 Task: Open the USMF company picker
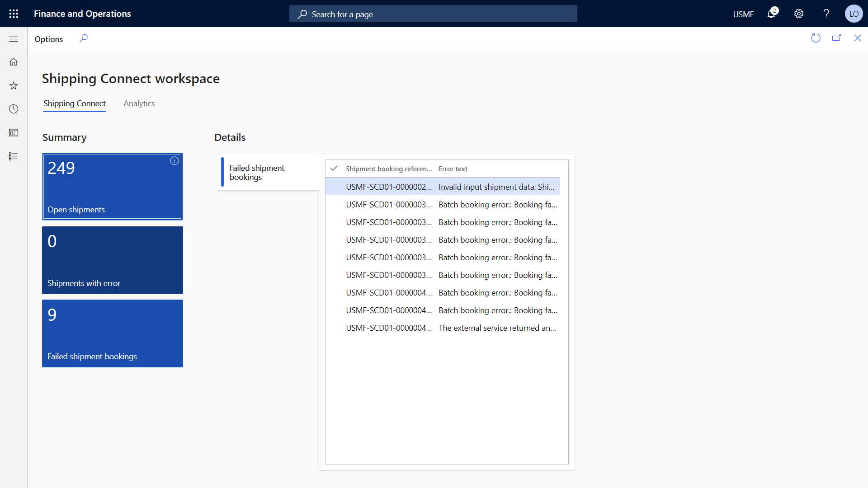744,14
